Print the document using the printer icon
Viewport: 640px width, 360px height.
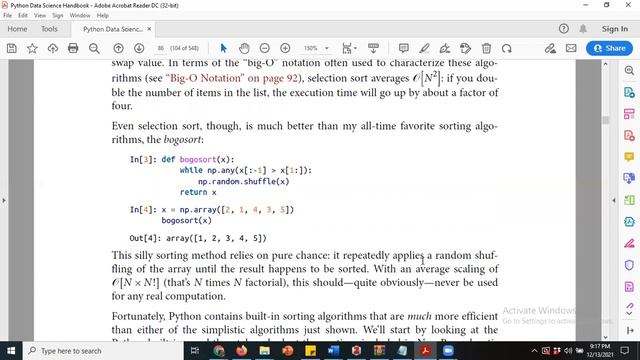(73, 49)
